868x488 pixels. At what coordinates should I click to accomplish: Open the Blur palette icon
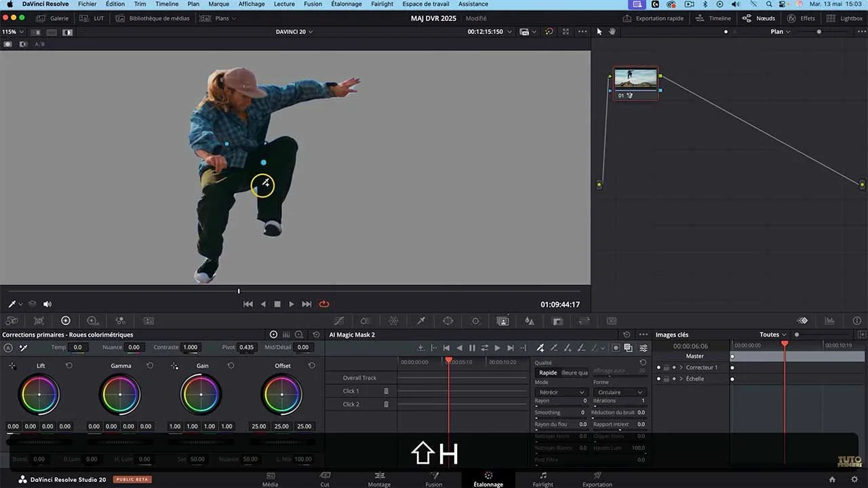pos(530,320)
